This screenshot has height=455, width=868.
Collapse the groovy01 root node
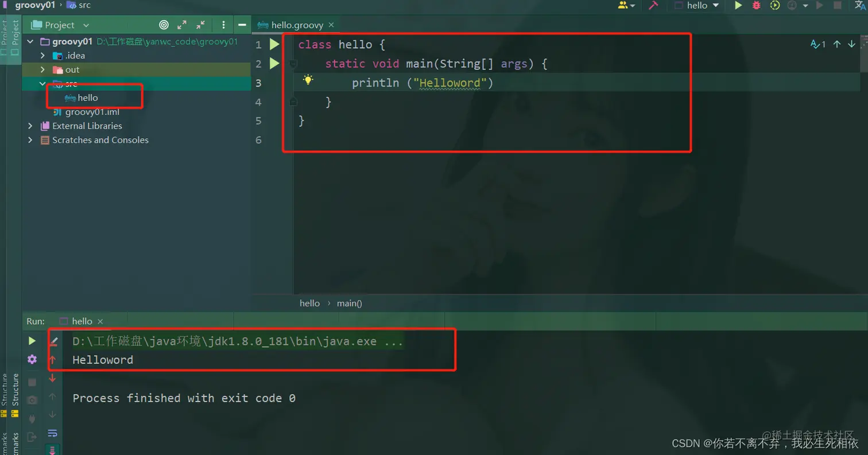(x=30, y=41)
